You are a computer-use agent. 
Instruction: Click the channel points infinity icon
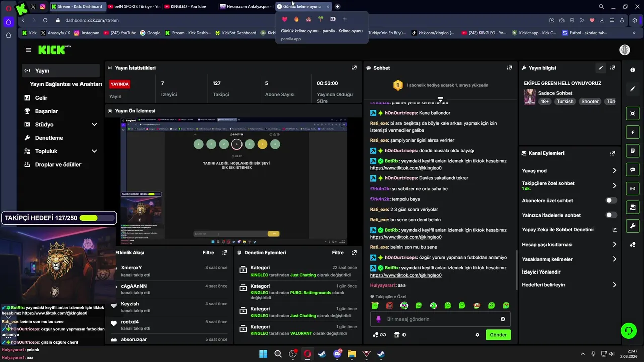click(379, 335)
